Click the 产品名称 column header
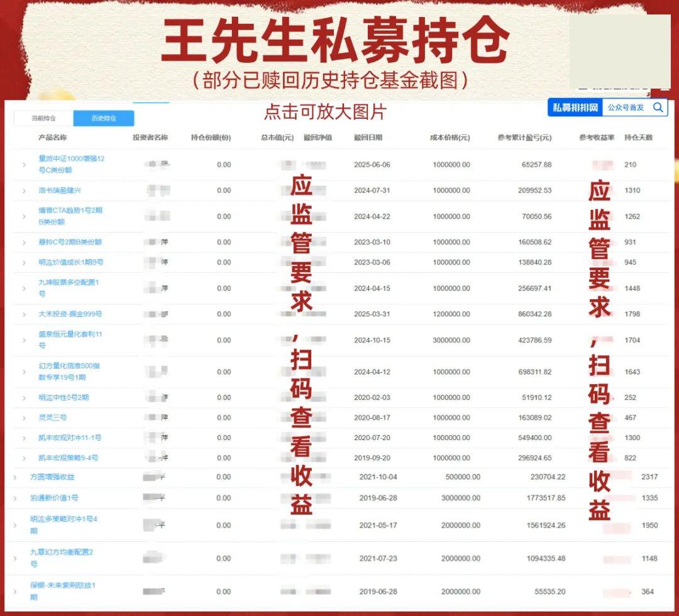 click(x=52, y=138)
